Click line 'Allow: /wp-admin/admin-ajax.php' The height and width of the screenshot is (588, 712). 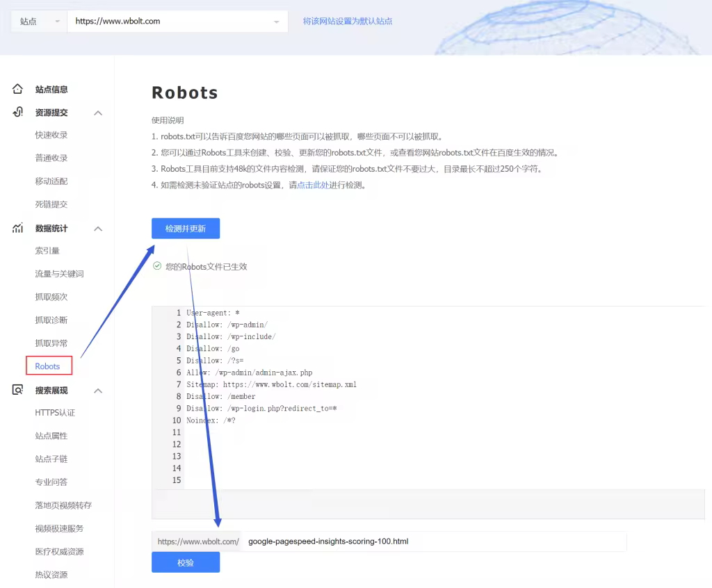[x=250, y=373]
